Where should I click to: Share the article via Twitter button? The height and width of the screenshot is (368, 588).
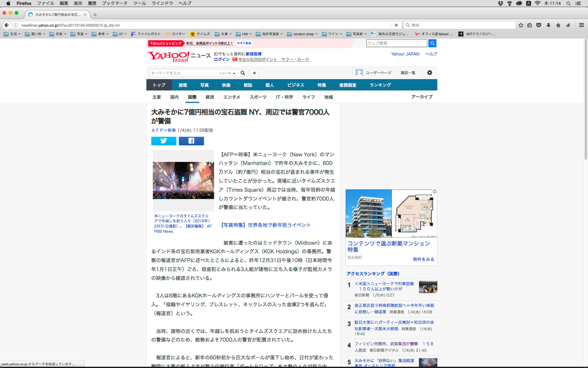(164, 141)
